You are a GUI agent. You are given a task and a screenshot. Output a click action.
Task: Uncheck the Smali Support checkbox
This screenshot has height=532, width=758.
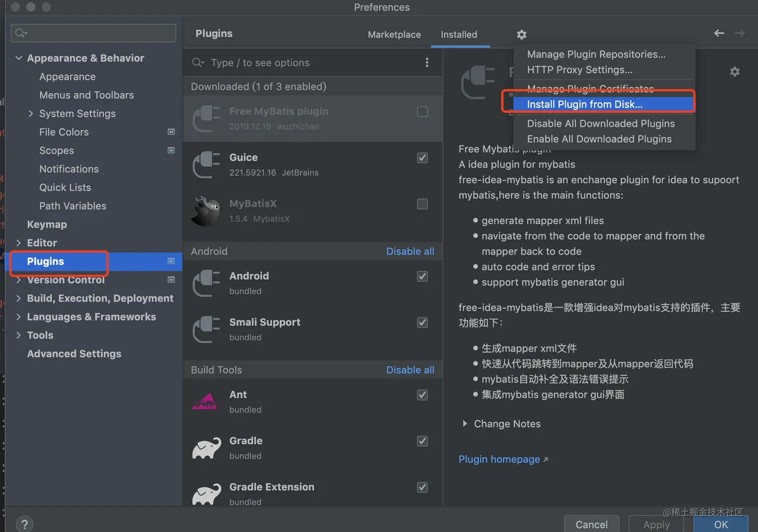tap(423, 322)
